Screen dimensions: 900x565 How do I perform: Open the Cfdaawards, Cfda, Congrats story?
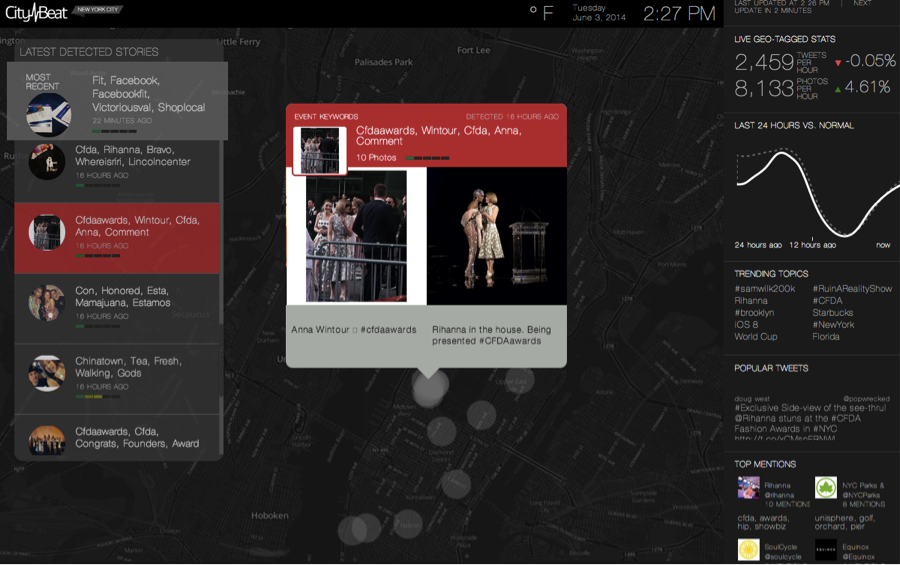[117, 437]
